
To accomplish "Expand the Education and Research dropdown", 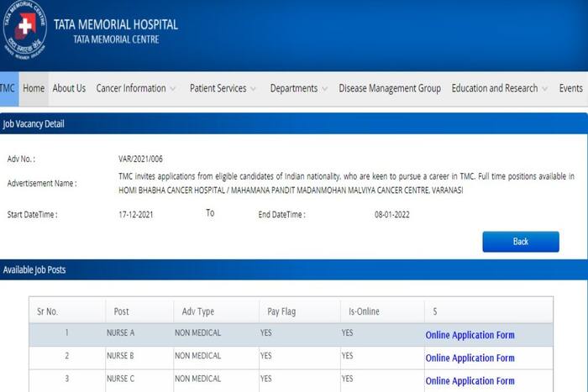I will [499, 88].
